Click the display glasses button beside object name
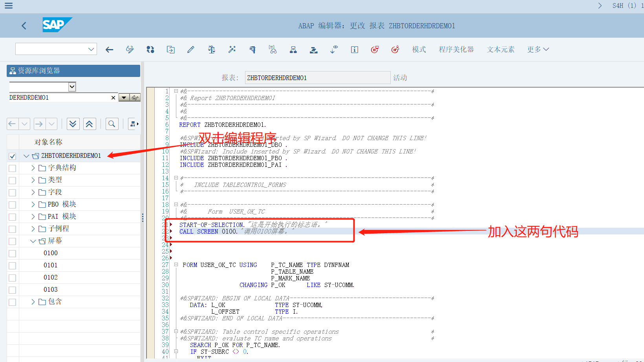 [x=135, y=98]
